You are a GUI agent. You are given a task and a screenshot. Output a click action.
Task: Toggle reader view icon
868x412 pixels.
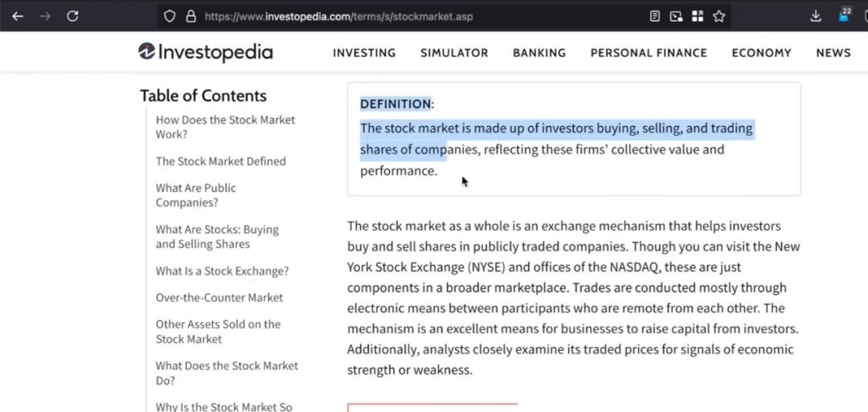pyautogui.click(x=655, y=16)
